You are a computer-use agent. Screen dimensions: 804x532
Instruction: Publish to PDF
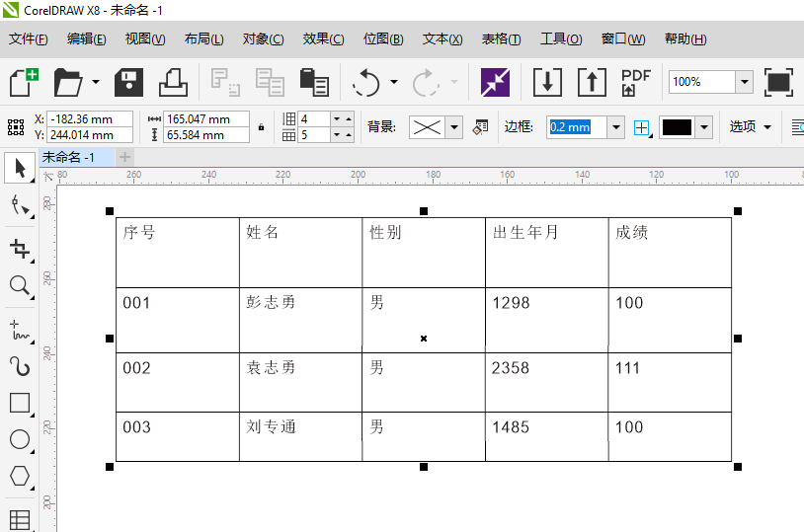(635, 82)
